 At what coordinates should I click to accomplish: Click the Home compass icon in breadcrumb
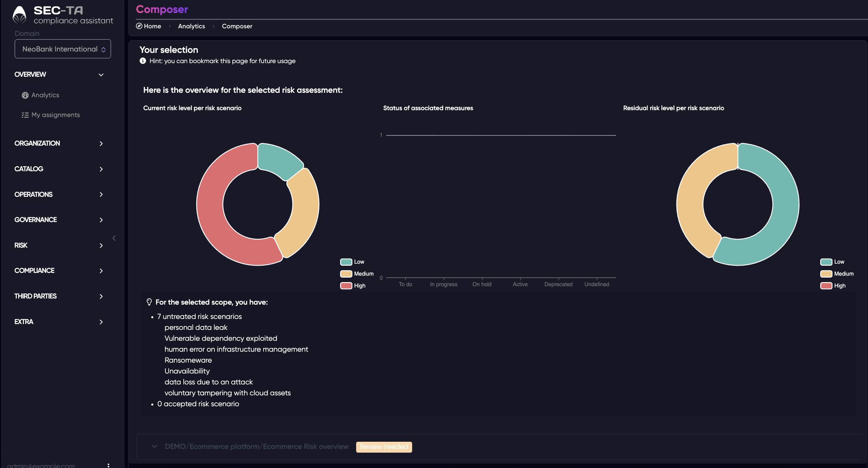(139, 26)
